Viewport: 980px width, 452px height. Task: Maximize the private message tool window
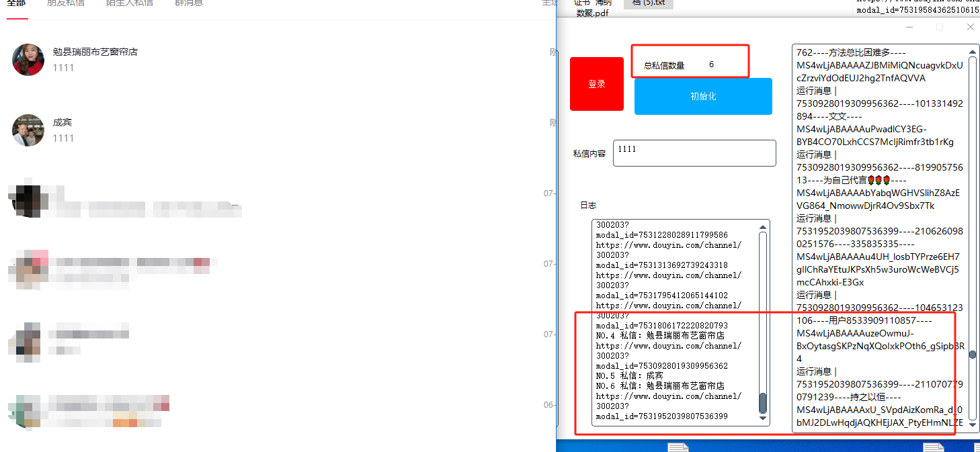(x=940, y=27)
